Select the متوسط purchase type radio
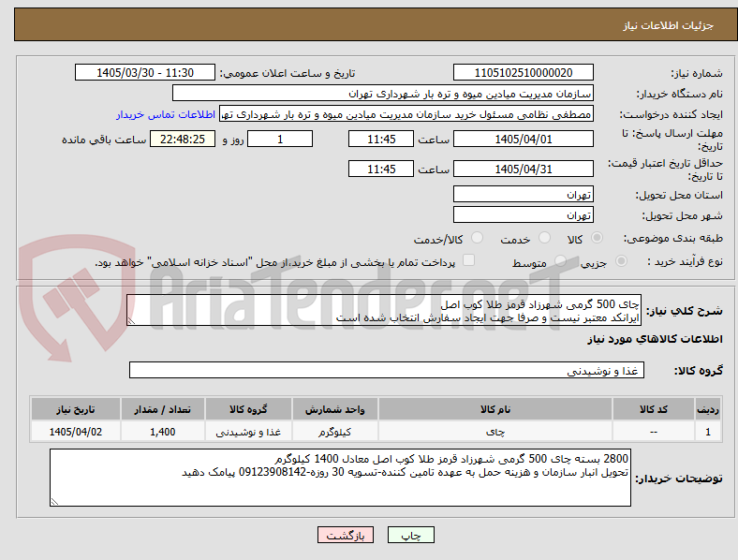 tap(560, 260)
